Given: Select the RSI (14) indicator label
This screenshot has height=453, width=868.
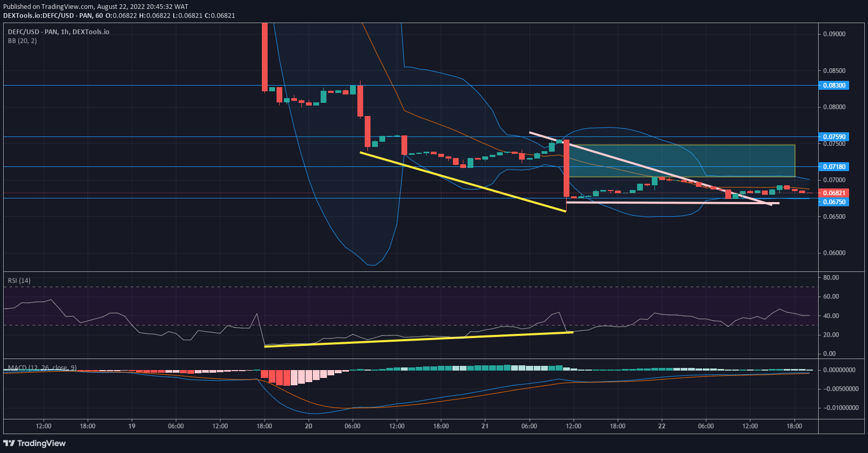Looking at the screenshot, I should [19, 280].
